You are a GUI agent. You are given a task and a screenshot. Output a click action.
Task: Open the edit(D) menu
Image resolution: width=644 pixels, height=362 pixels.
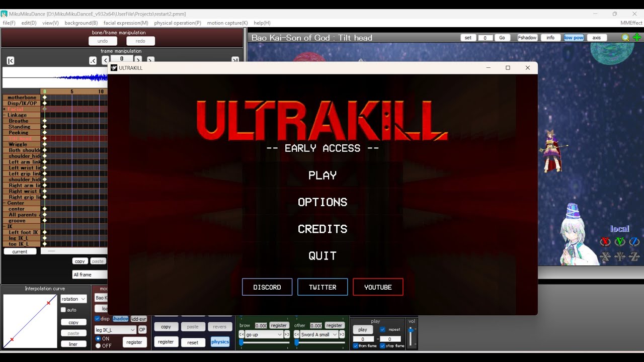[29, 23]
